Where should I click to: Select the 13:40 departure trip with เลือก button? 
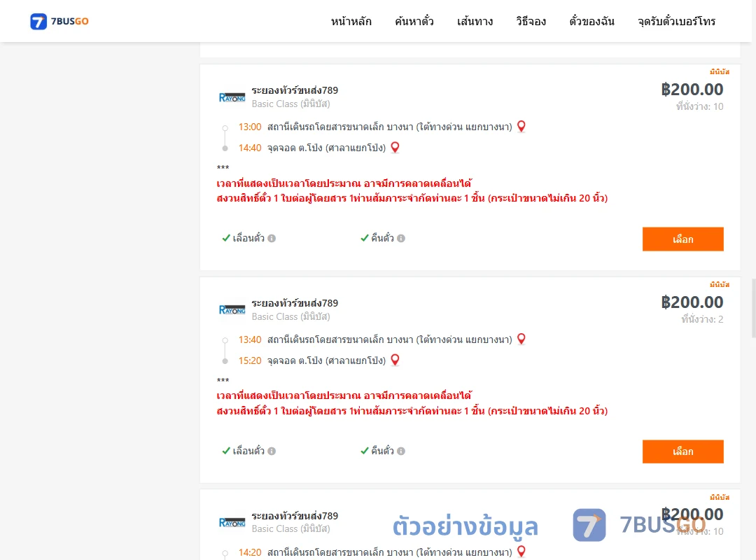(x=682, y=451)
